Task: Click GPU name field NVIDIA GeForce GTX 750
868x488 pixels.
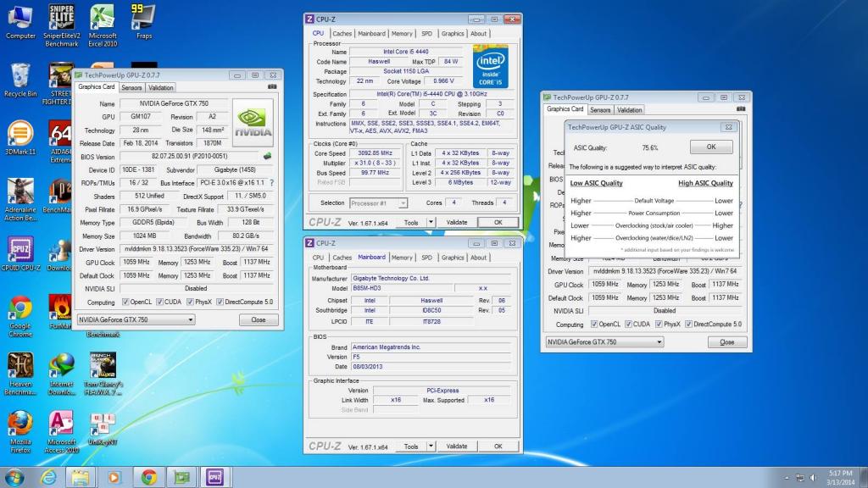Action: click(174, 103)
